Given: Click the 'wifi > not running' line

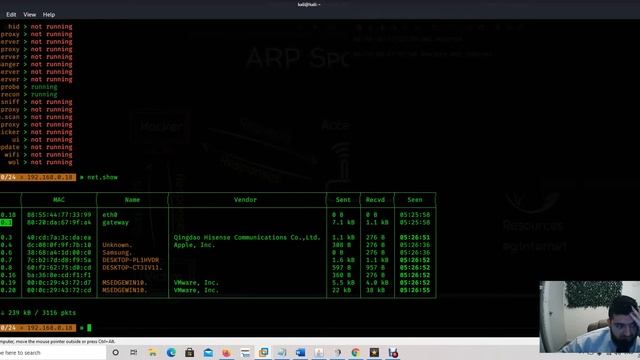Looking at the screenshot, I should pyautogui.click(x=38, y=155).
